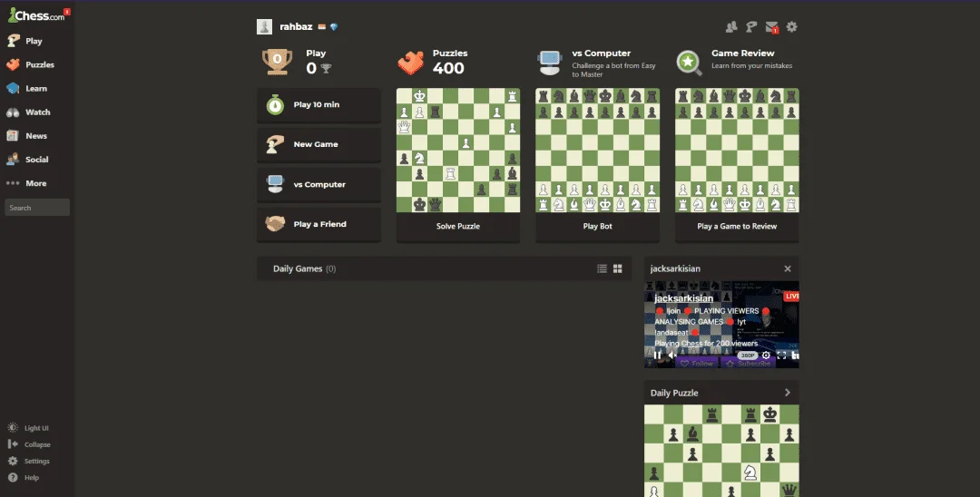Pause the live stream video
This screenshot has width=980, height=497.
[x=658, y=356]
